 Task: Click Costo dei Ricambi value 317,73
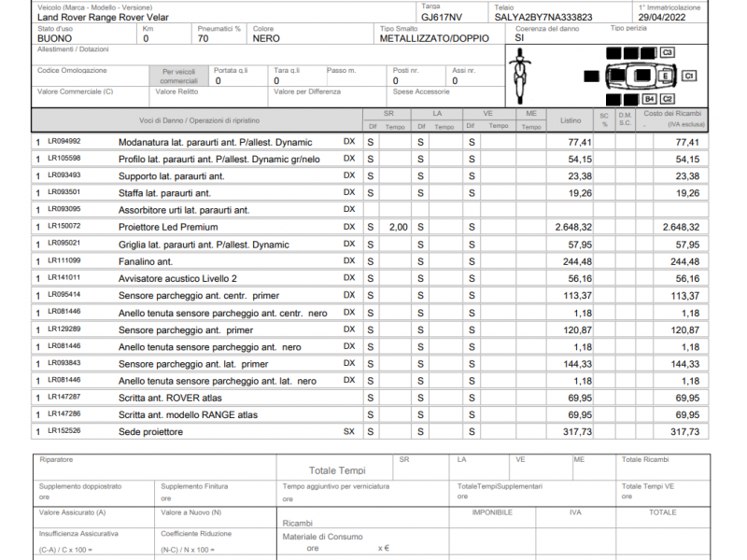tap(685, 432)
